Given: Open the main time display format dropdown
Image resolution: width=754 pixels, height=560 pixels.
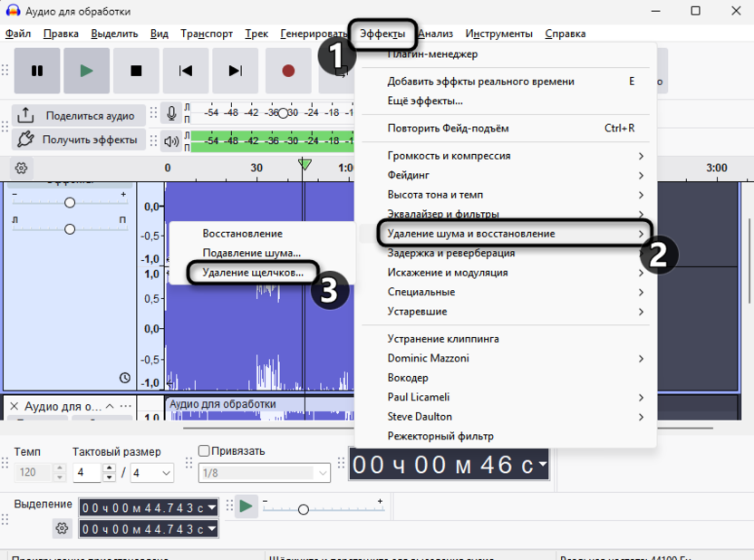Looking at the screenshot, I should (x=542, y=465).
